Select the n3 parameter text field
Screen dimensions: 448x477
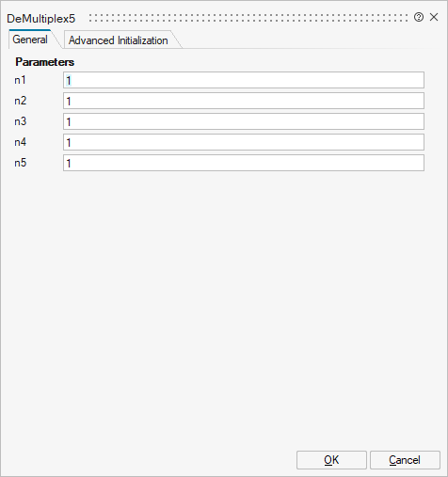coord(244,121)
